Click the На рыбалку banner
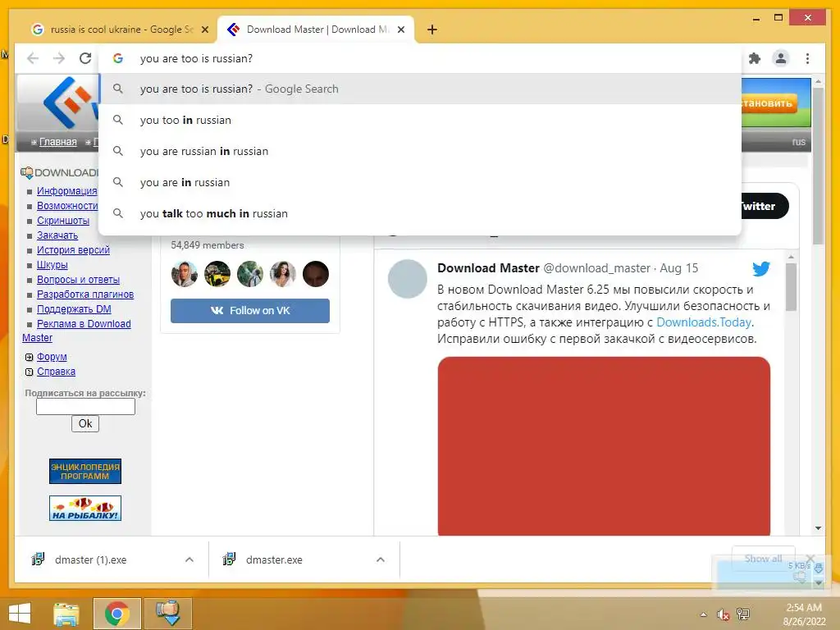The width and height of the screenshot is (840, 630). click(x=85, y=509)
